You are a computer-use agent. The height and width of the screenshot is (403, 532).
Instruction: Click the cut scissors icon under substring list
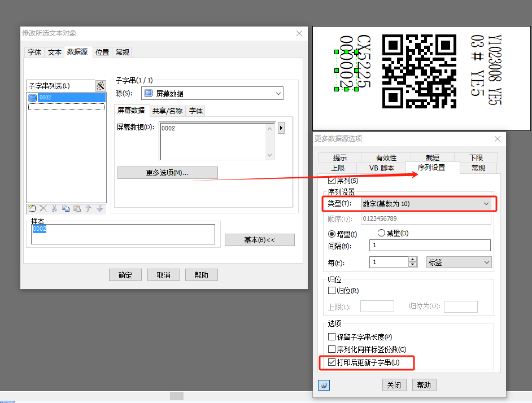pyautogui.click(x=54, y=208)
